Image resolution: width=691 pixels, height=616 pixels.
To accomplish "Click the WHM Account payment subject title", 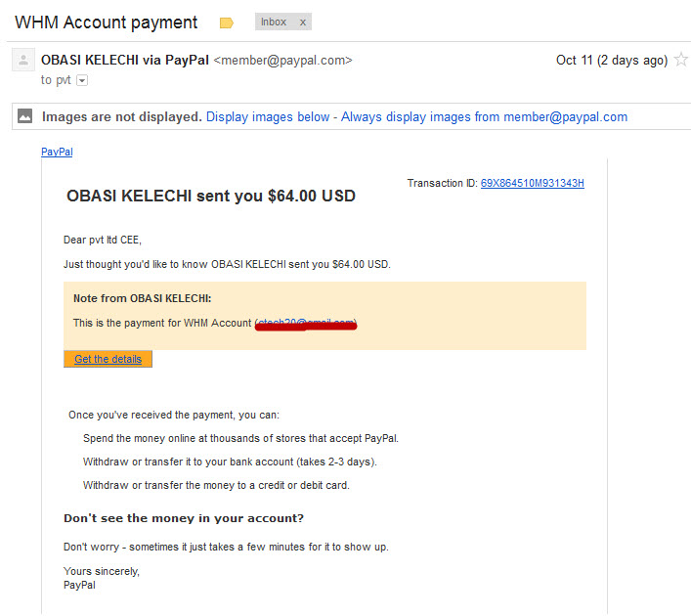I will (107, 22).
